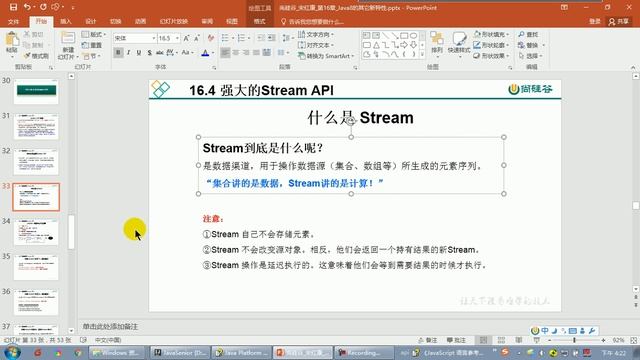Increase the font size

click(x=187, y=38)
